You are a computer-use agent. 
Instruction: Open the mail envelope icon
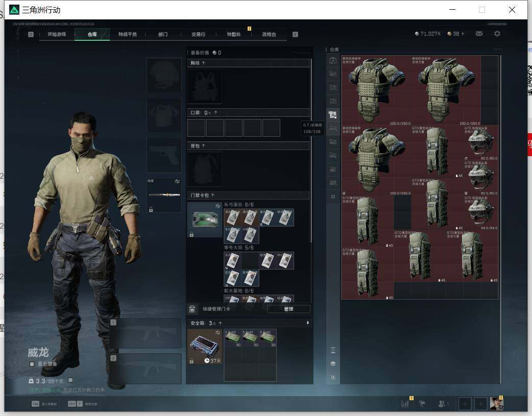(479, 34)
